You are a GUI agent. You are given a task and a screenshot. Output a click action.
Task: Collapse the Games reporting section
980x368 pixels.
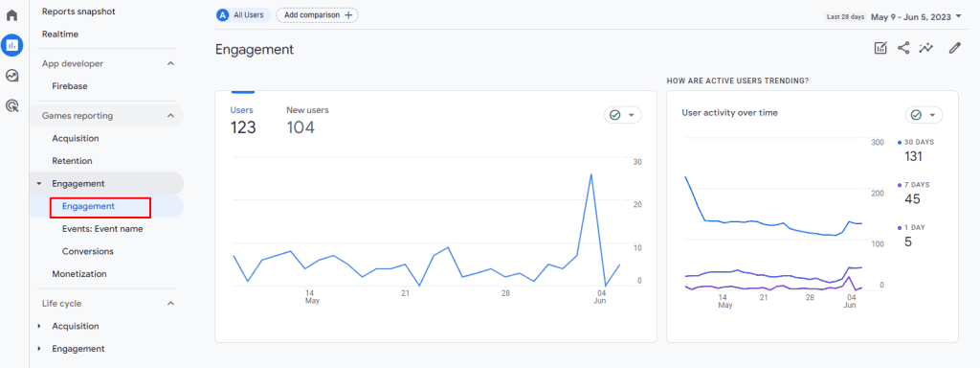point(170,116)
